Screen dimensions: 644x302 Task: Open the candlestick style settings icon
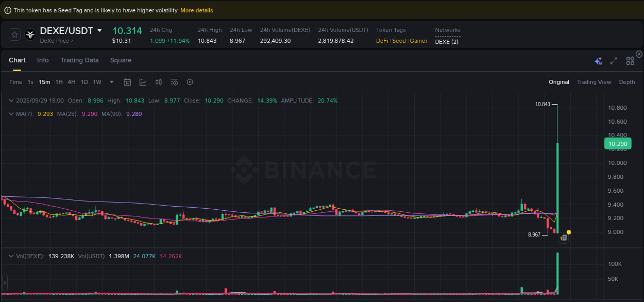pyautogui.click(x=158, y=81)
